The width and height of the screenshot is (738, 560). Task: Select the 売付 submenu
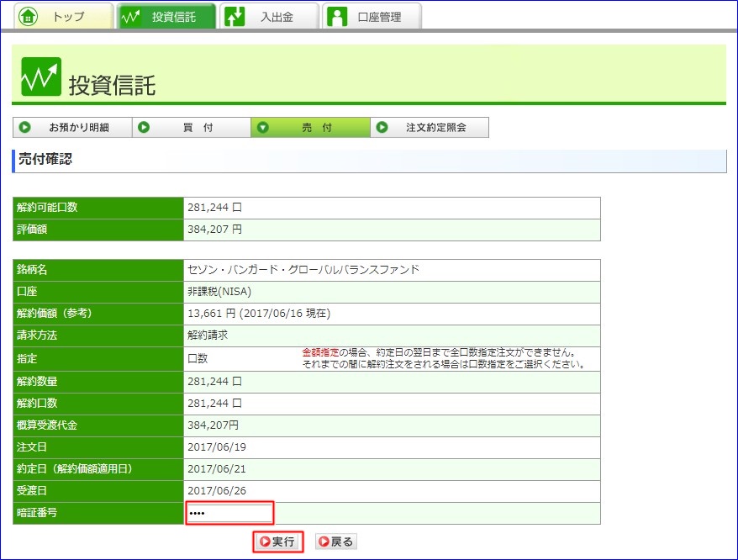(311, 127)
